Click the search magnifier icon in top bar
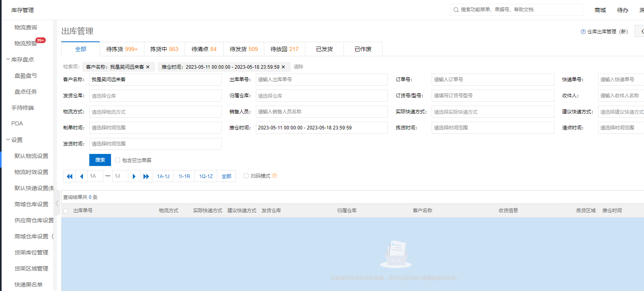 (x=456, y=10)
